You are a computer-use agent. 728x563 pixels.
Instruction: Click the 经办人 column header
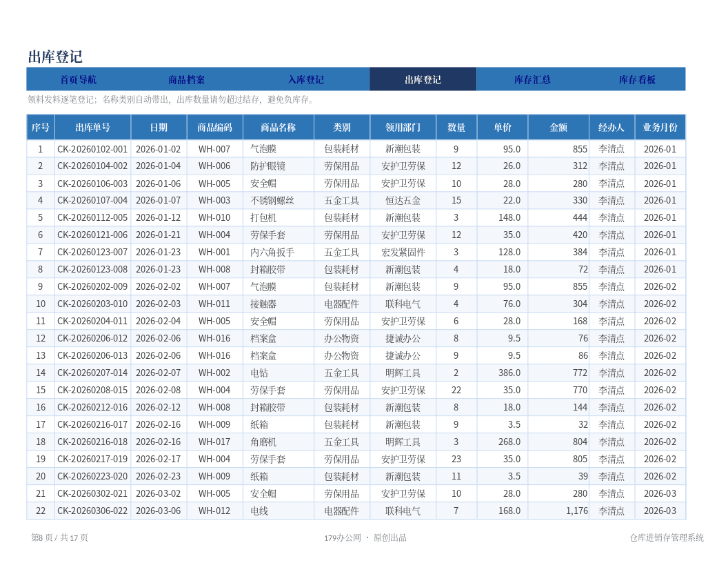click(611, 127)
